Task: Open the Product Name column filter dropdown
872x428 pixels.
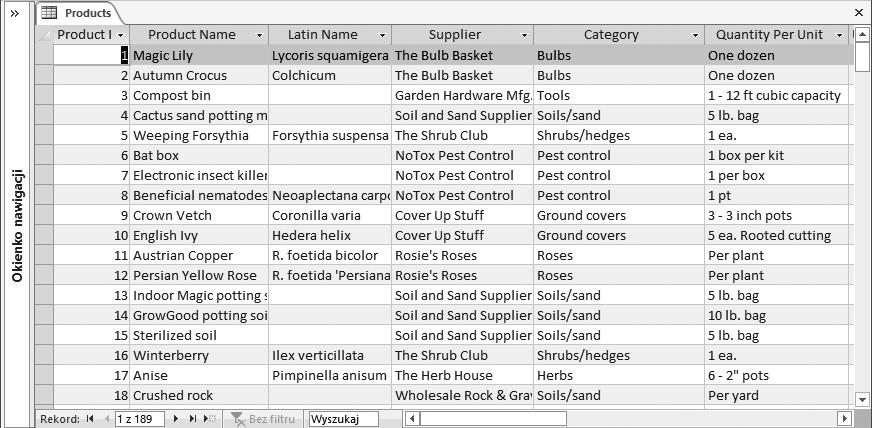Action: (259, 35)
